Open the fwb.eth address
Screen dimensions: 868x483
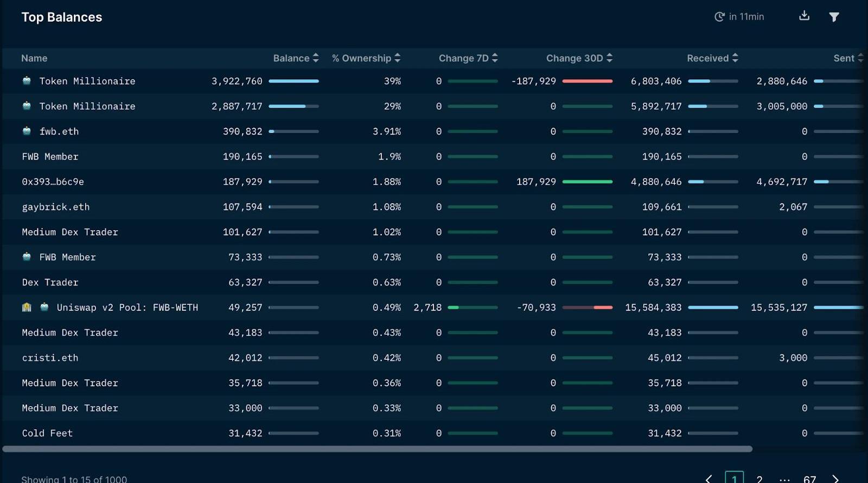click(59, 131)
